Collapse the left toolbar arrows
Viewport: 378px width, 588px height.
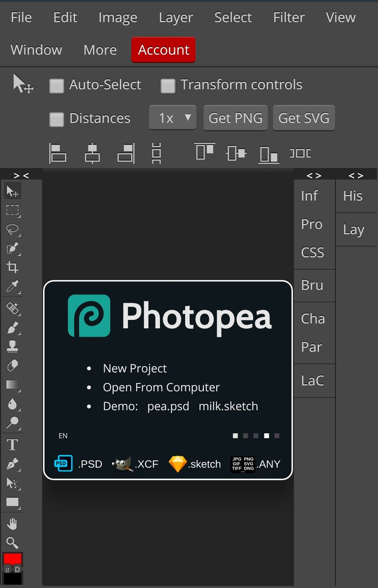[21, 175]
